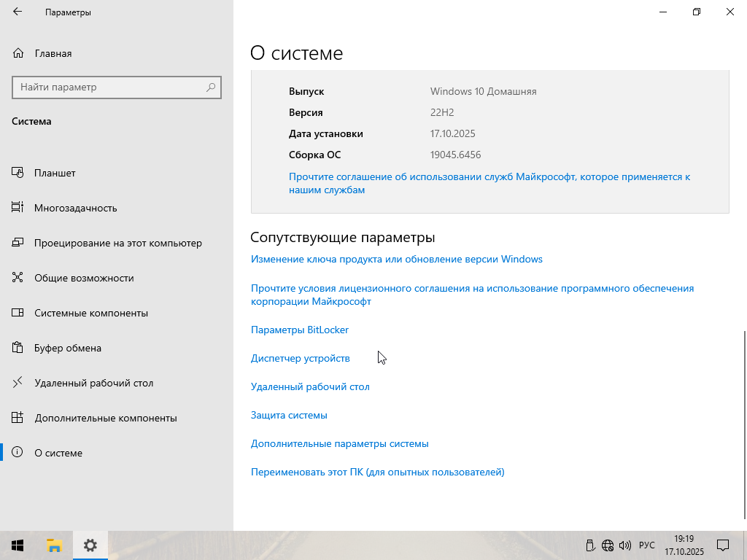Open Многозадачность settings section
The image size is (747, 560).
[x=75, y=208]
